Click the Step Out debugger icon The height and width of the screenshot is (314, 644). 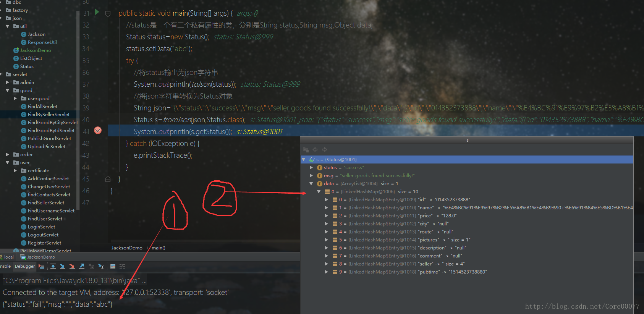(82, 266)
